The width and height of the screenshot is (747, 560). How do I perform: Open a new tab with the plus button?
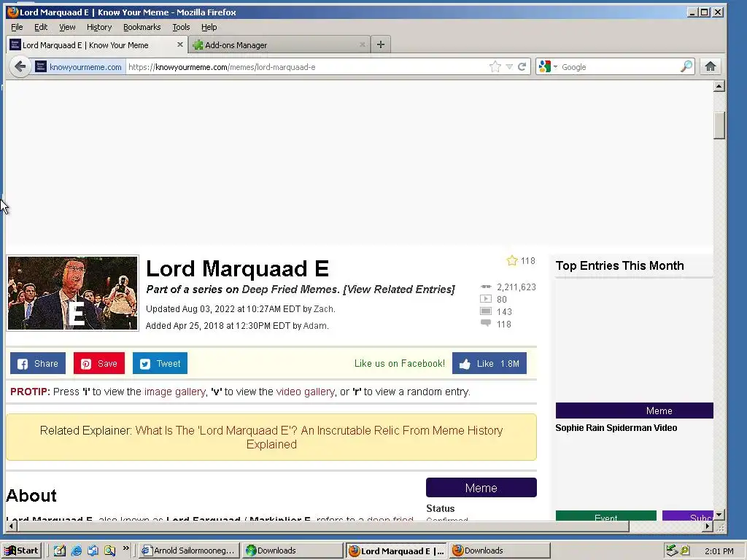(x=380, y=44)
